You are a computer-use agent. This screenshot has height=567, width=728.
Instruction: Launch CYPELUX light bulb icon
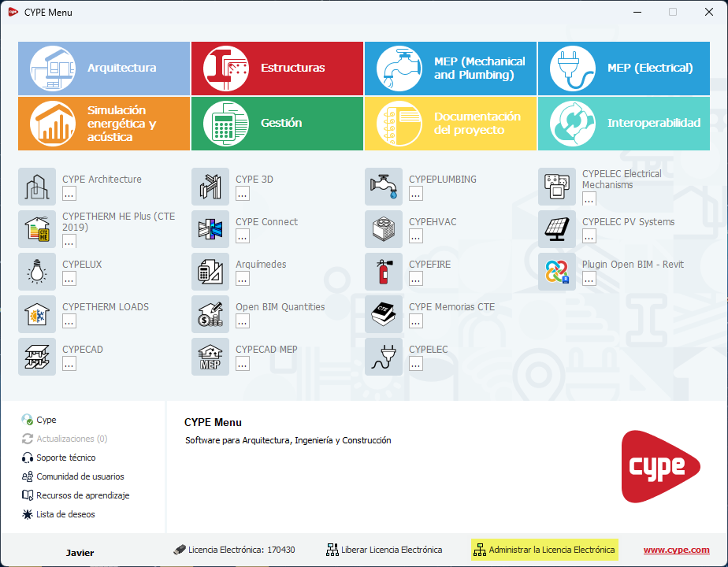coord(37,272)
